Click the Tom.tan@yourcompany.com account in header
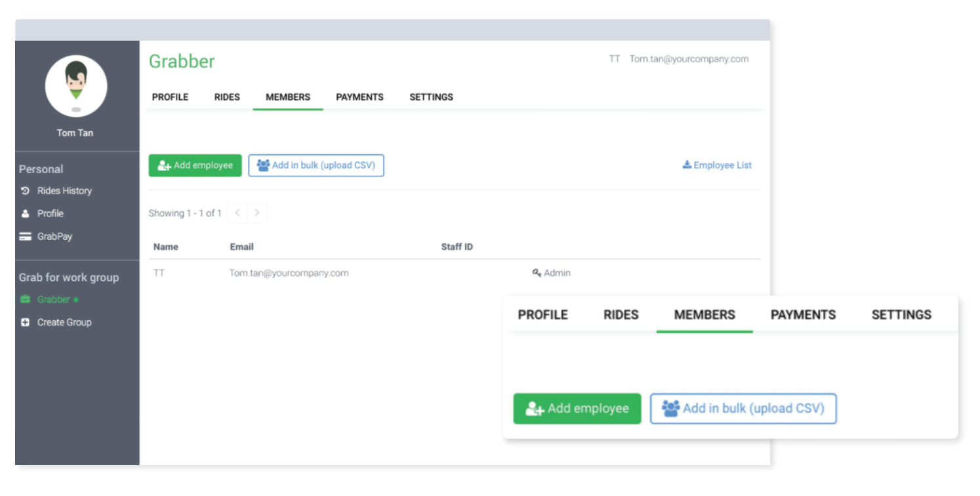 point(689,59)
